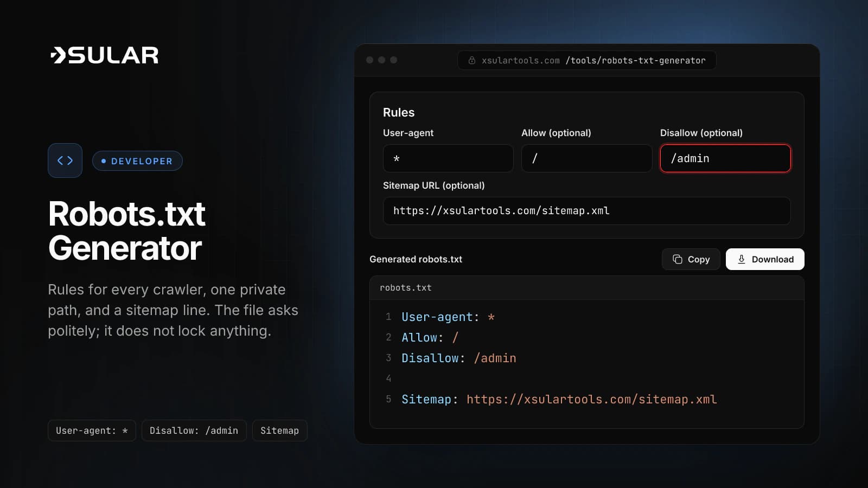The width and height of the screenshot is (868, 488).
Task: Copy the generated robots.txt
Action: [691, 259]
